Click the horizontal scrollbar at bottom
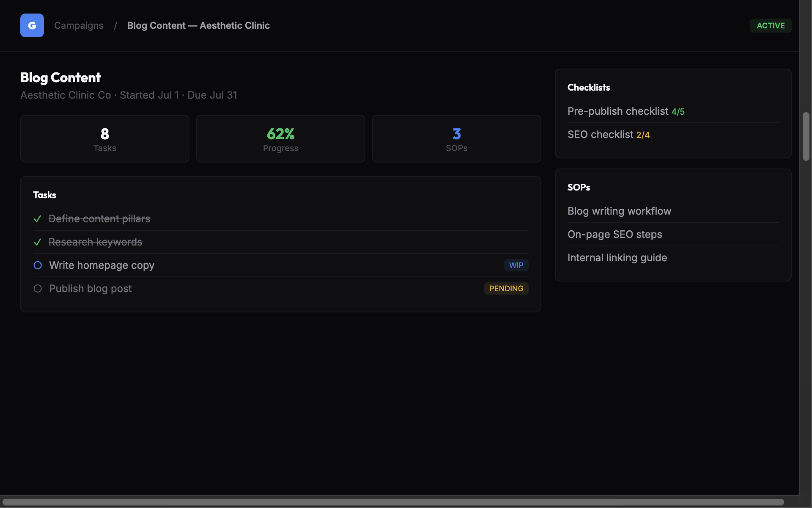The image size is (812, 508). [393, 502]
